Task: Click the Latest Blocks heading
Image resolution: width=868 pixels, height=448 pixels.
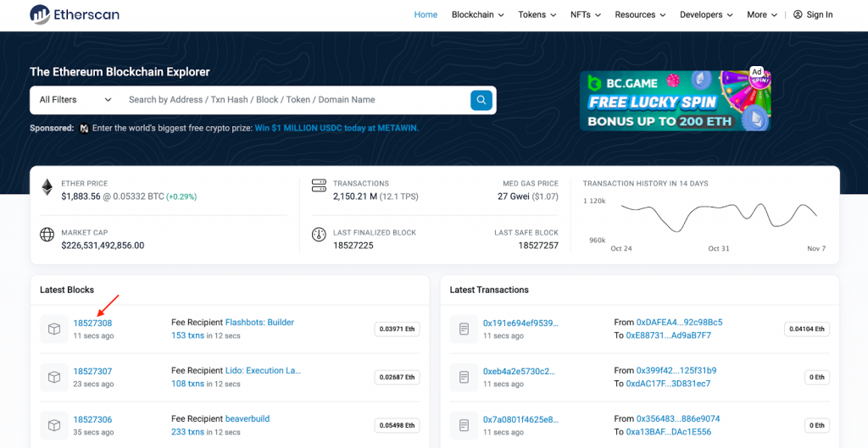Action: [x=67, y=290]
